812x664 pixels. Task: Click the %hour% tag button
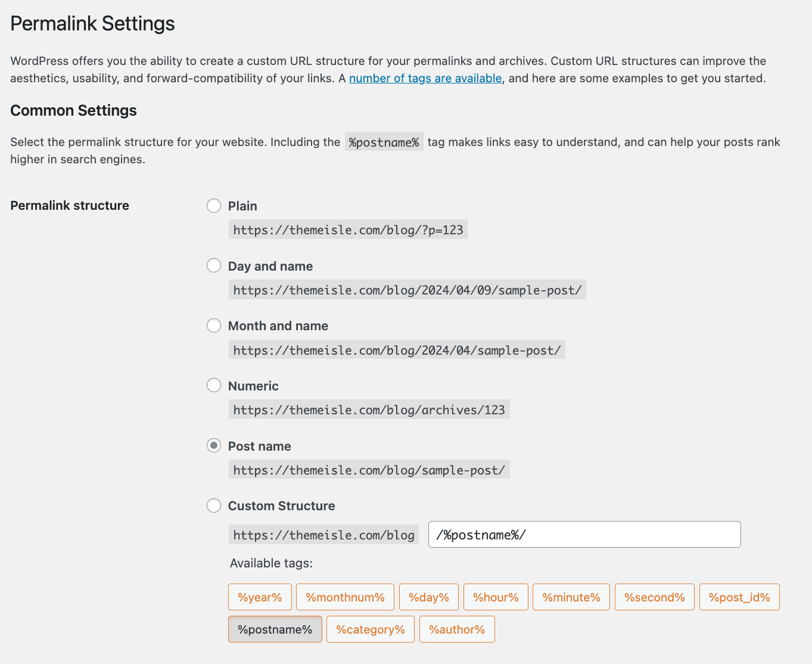point(496,597)
